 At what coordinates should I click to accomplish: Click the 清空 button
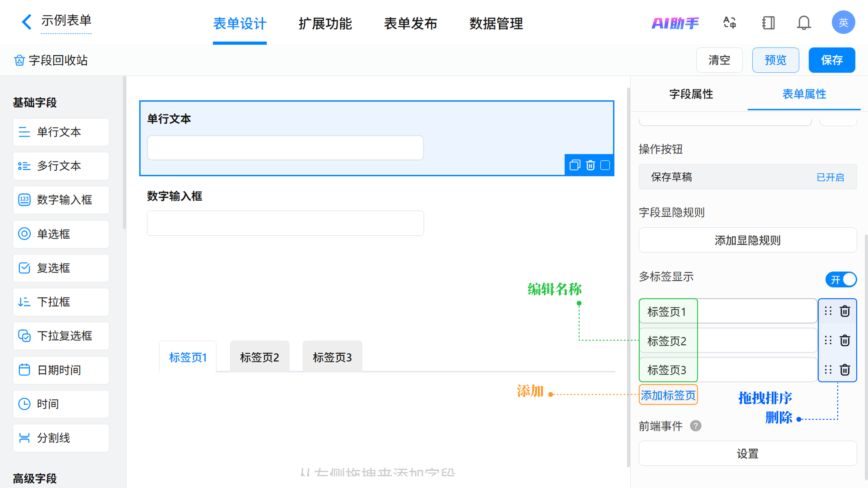pyautogui.click(x=719, y=60)
